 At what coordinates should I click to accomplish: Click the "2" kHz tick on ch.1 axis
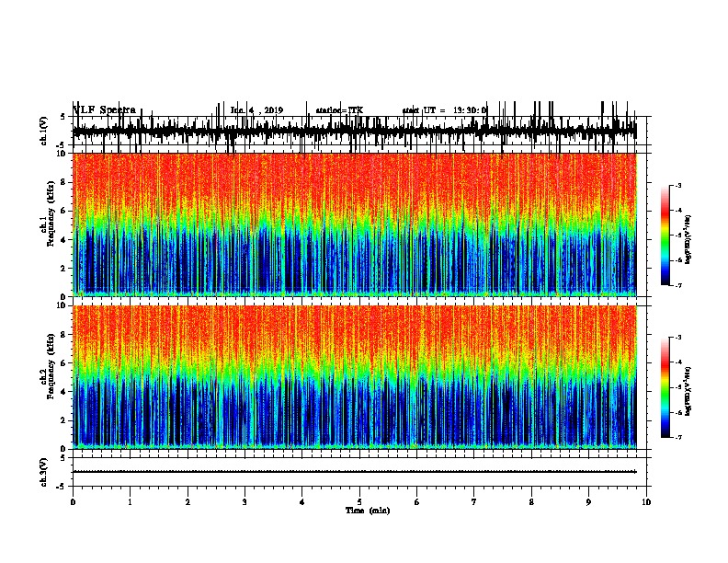pyautogui.click(x=64, y=269)
